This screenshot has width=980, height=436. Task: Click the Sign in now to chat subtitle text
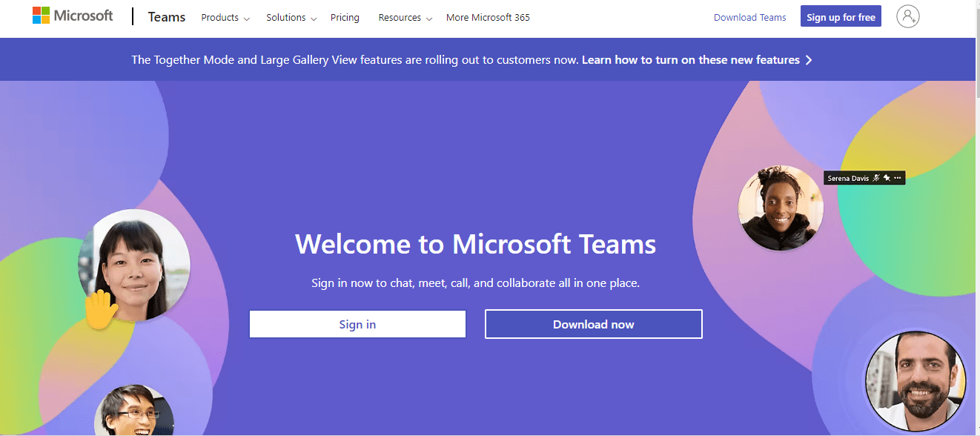coord(475,283)
